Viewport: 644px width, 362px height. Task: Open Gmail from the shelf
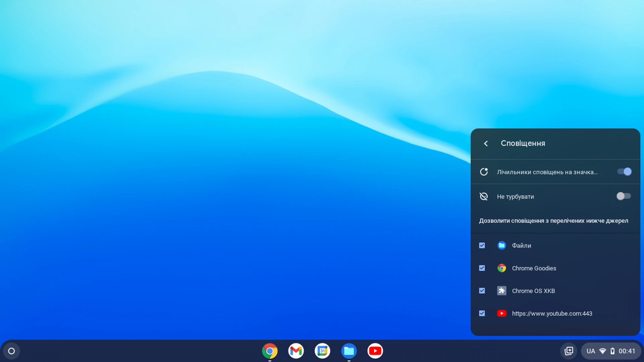pyautogui.click(x=296, y=351)
